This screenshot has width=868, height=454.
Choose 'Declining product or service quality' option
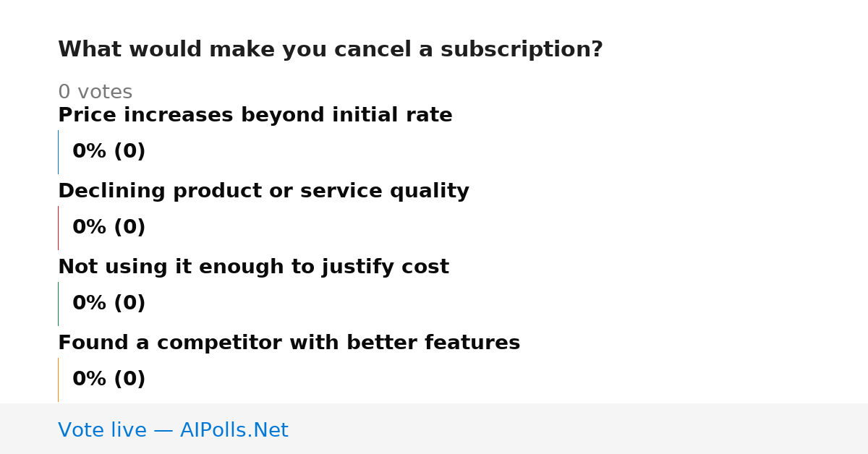click(263, 192)
